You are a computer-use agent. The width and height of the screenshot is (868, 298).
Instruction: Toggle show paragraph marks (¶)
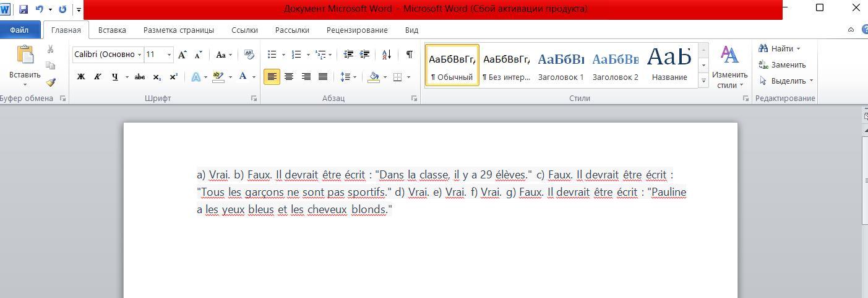410,55
